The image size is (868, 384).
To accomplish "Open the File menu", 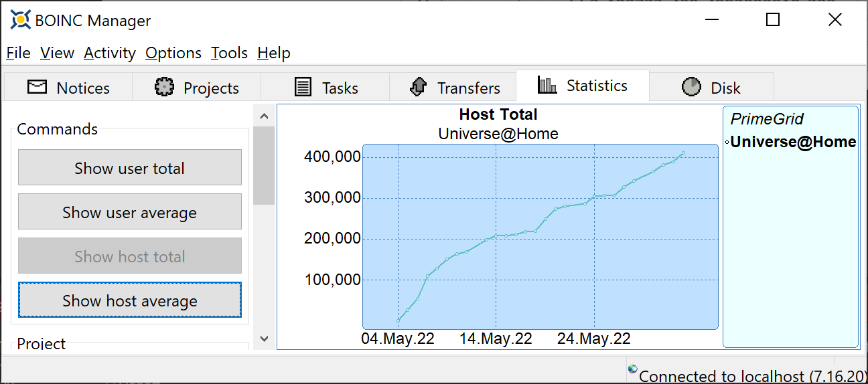I will (19, 53).
